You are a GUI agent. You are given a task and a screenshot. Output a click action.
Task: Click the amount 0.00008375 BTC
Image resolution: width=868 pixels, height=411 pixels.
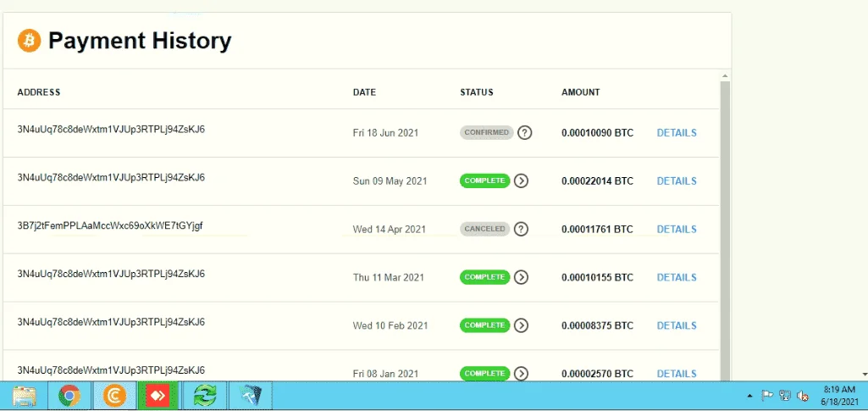click(x=597, y=325)
